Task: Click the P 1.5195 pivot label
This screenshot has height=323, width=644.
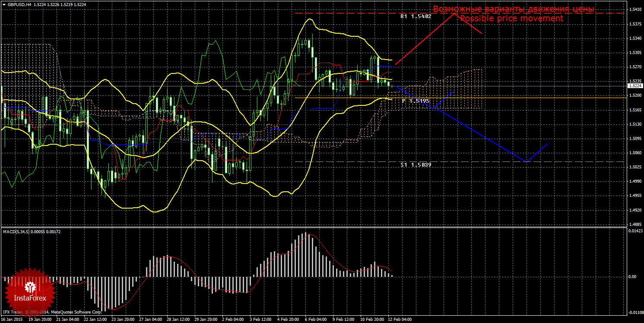Action: click(416, 101)
